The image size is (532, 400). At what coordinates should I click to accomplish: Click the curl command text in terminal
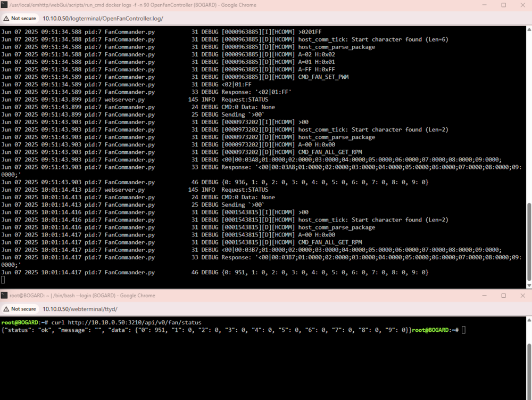[126, 323]
